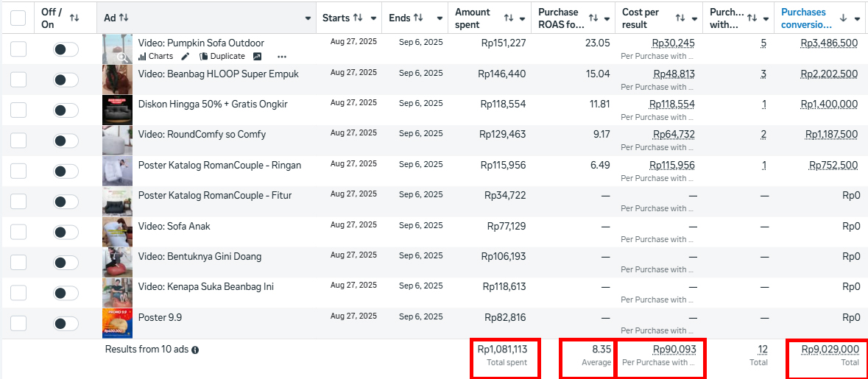Screen dimensions: 868x379
Task: Sort by Amount spent column arrows
Action: 509,18
